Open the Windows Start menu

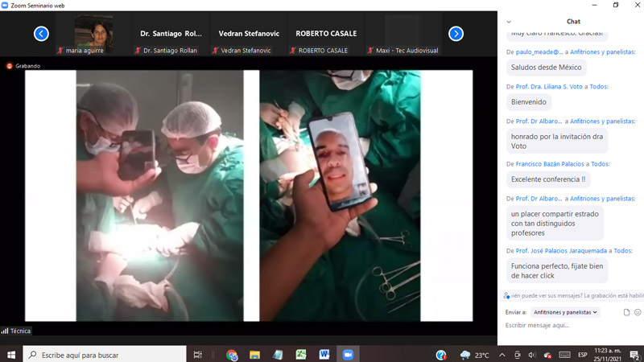coord(11,355)
